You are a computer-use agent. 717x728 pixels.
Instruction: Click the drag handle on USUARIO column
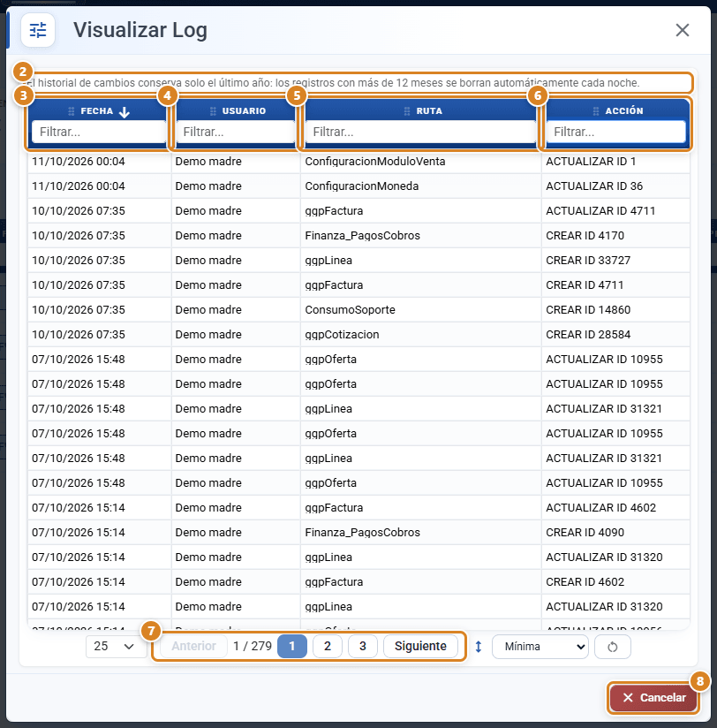(213, 111)
